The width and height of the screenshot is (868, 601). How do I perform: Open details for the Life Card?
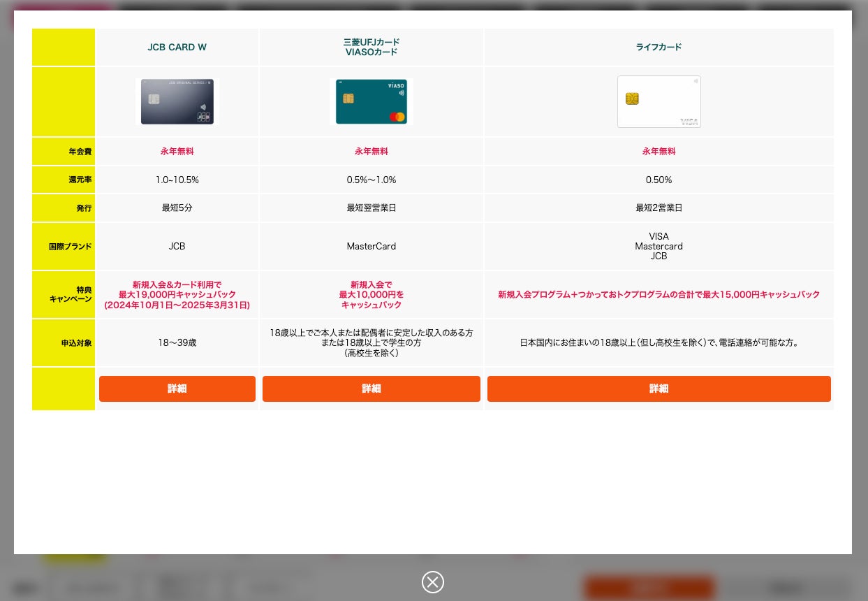coord(659,389)
